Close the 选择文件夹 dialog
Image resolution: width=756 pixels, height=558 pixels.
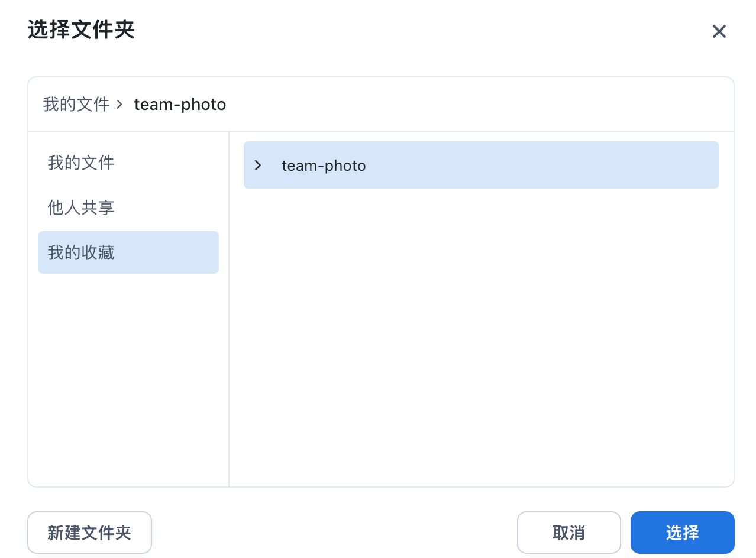pyautogui.click(x=719, y=31)
